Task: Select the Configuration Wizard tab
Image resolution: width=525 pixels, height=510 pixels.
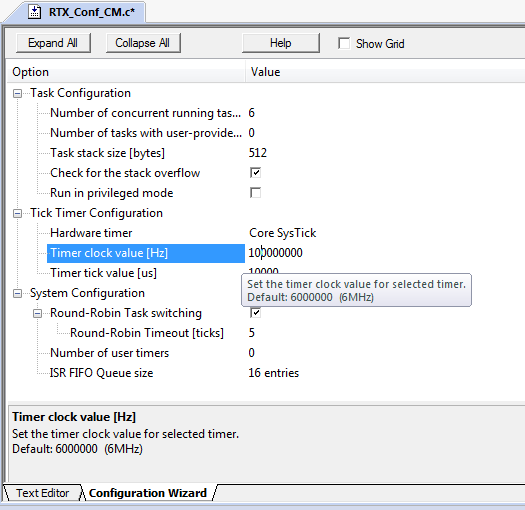Action: 148,493
